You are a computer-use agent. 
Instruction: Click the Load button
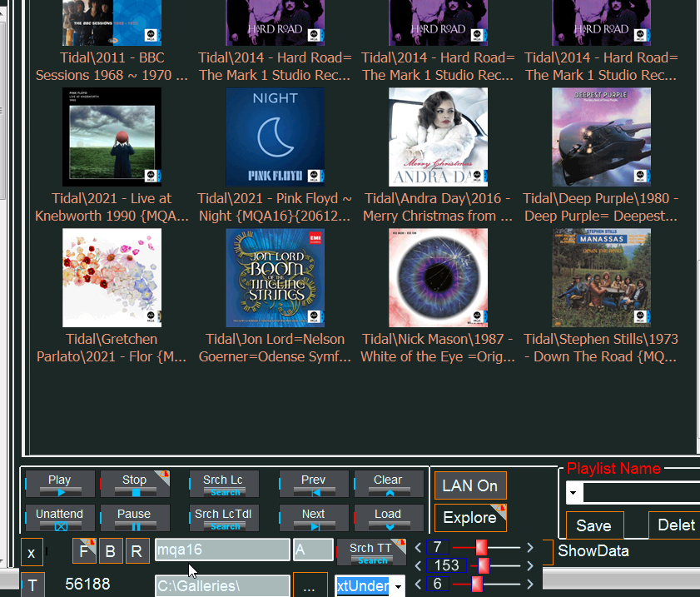click(389, 518)
